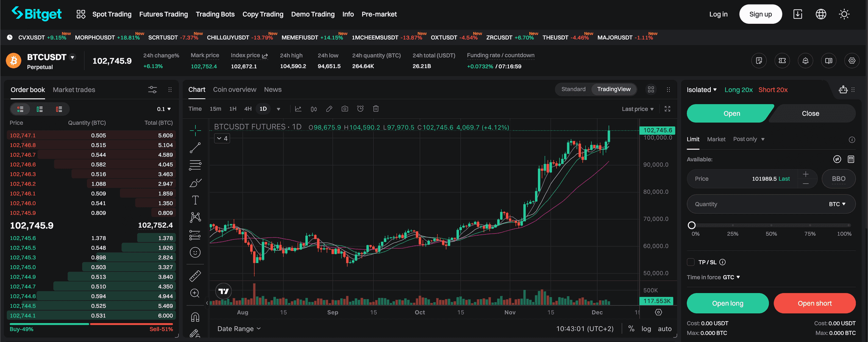This screenshot has width=868, height=342.
Task: Open the Post only order type dropdown
Action: coord(749,139)
